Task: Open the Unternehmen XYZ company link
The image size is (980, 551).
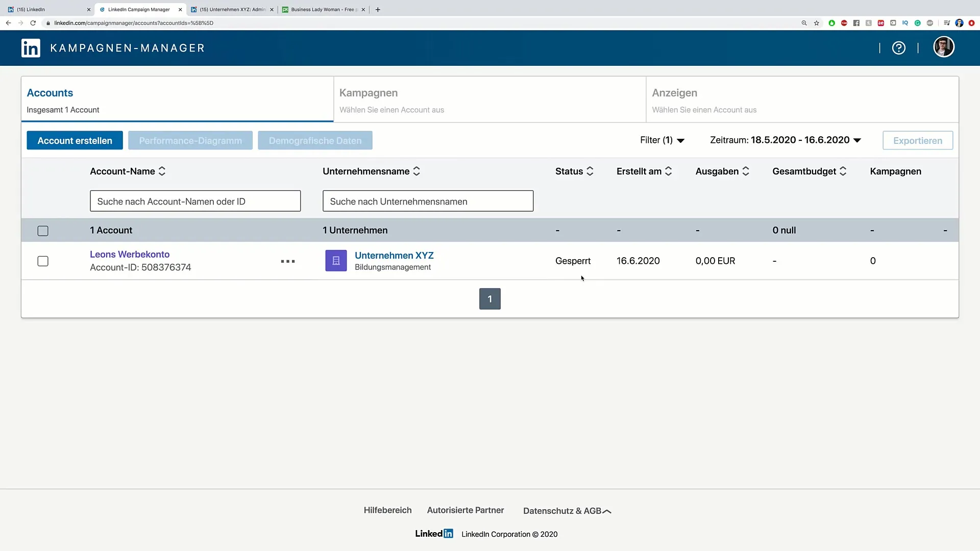Action: (x=394, y=255)
